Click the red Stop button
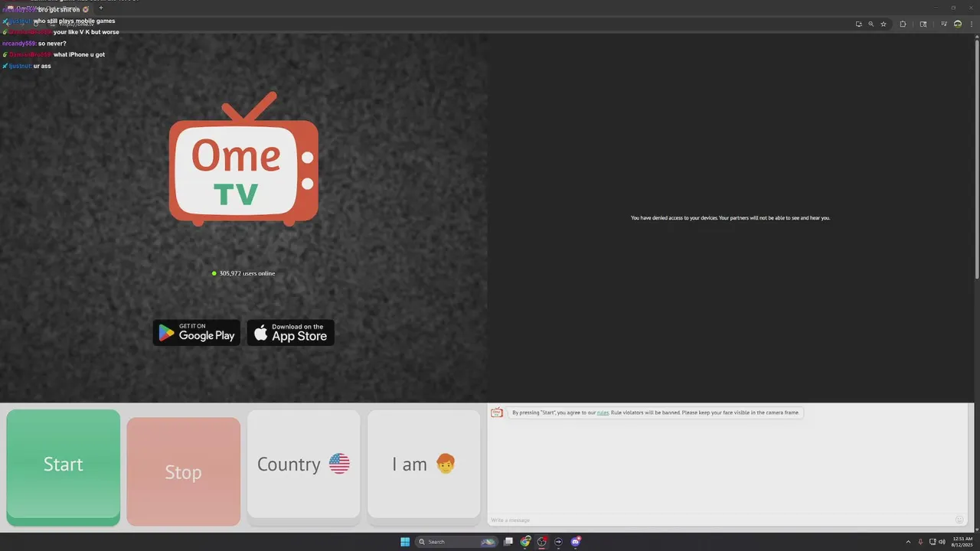The image size is (980, 551). 184,471
